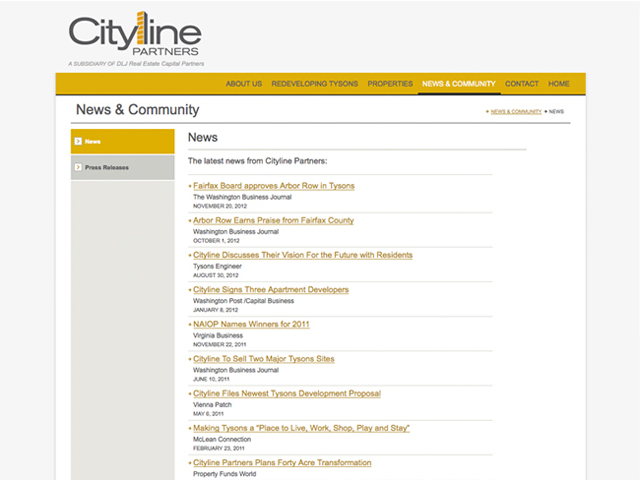Click the 'June 10, 2011' date
Image resolution: width=640 pixels, height=480 pixels.
coord(211,379)
